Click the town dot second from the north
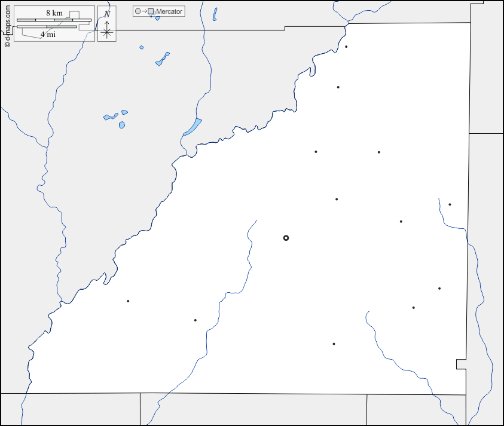Viewport: 504px width, 426px height. coord(338,87)
